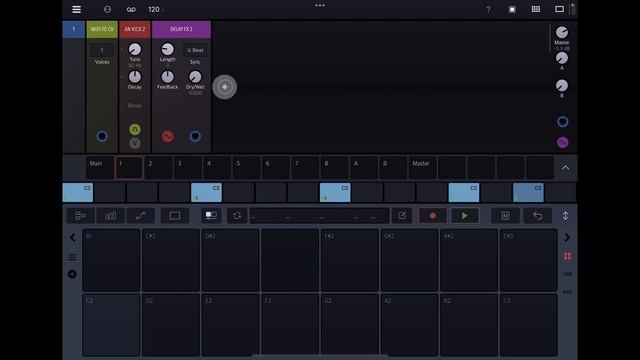Click the purple audio jack in master strip

[562, 142]
